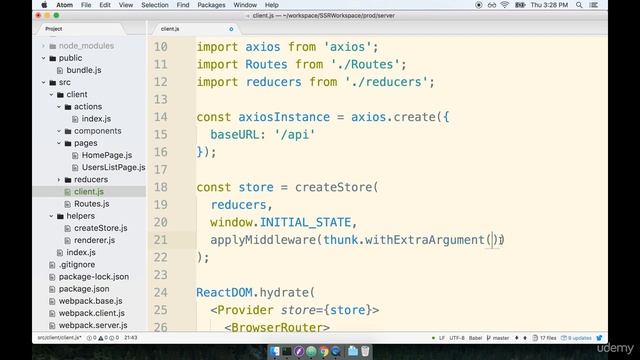
Task: Open the Apple menu
Action: click(x=44, y=5)
